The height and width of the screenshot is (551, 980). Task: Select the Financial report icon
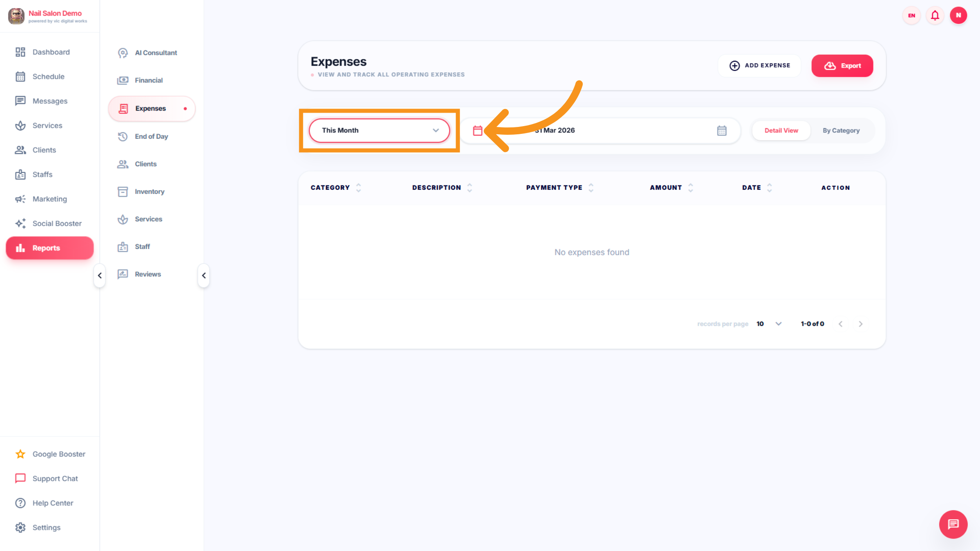123,80
